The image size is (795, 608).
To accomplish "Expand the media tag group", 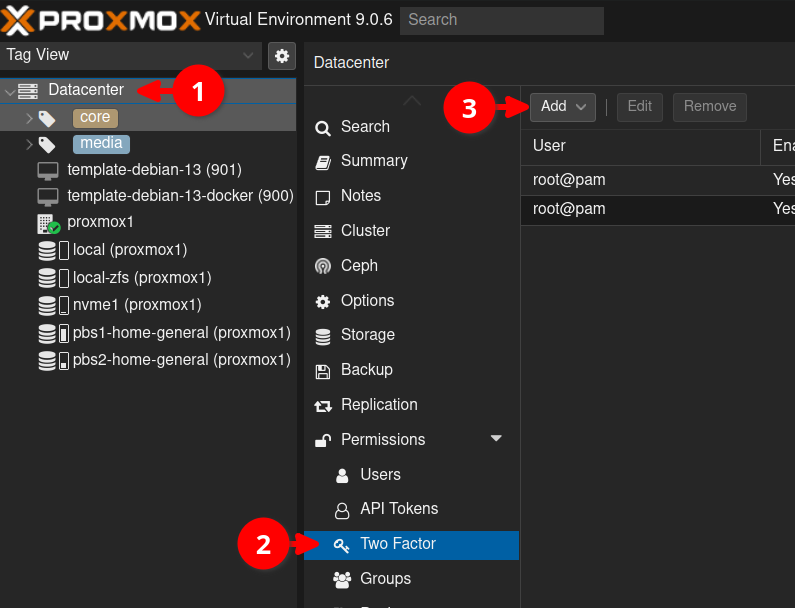I will [x=29, y=145].
